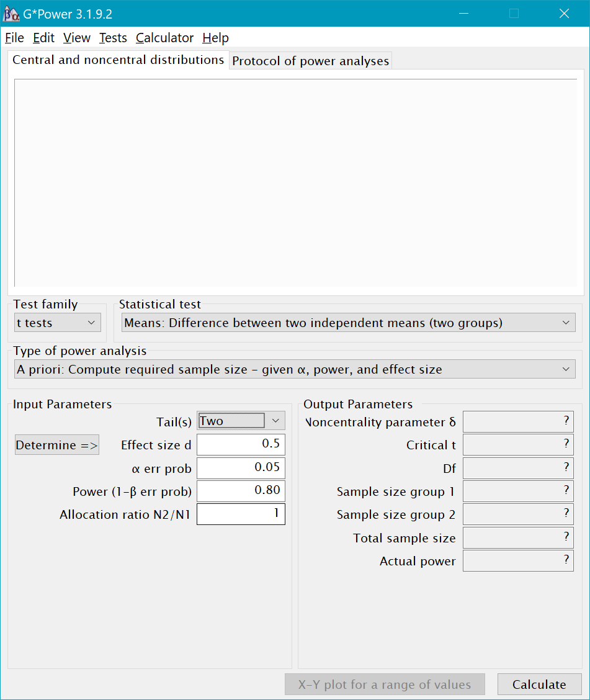Image resolution: width=590 pixels, height=700 pixels.
Task: Open the File menu
Action: (14, 38)
